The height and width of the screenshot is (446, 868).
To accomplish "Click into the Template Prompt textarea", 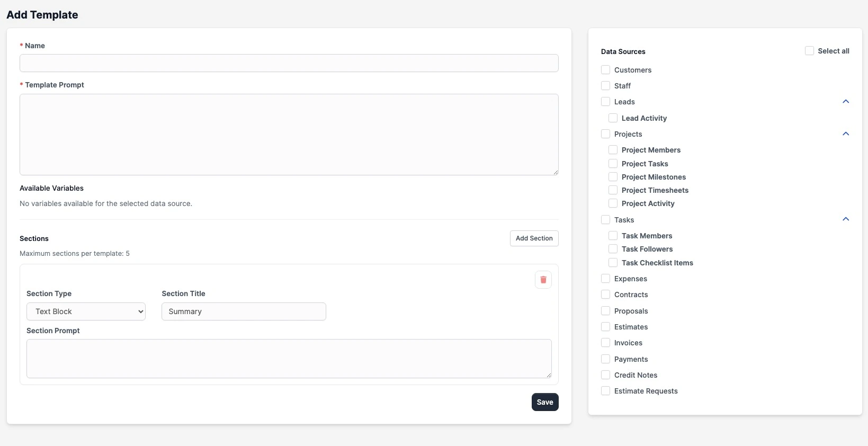I will [289, 135].
